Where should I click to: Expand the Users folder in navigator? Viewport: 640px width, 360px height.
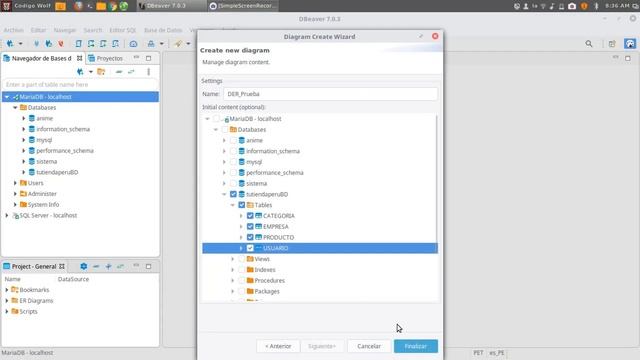15,183
